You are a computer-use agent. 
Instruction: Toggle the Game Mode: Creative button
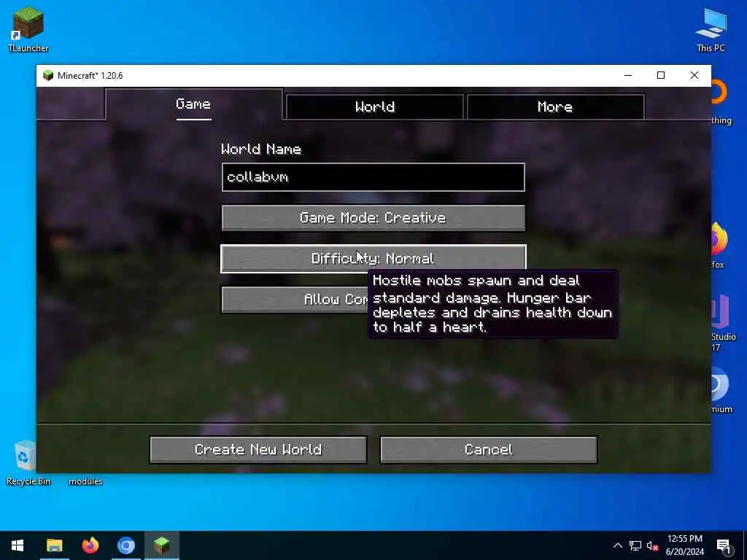point(373,217)
